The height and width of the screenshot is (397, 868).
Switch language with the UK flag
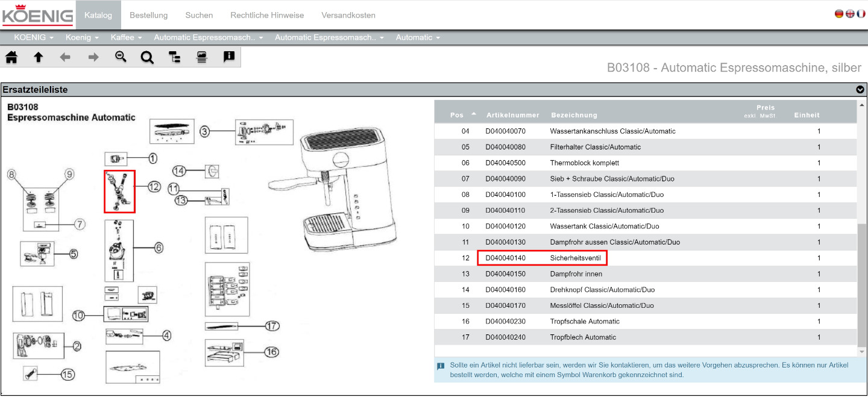point(850,14)
